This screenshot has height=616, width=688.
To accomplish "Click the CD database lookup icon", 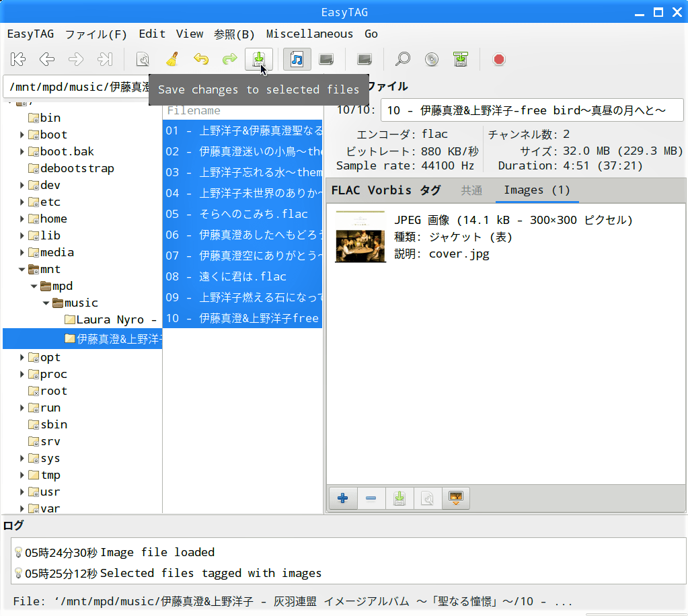I will coord(432,59).
